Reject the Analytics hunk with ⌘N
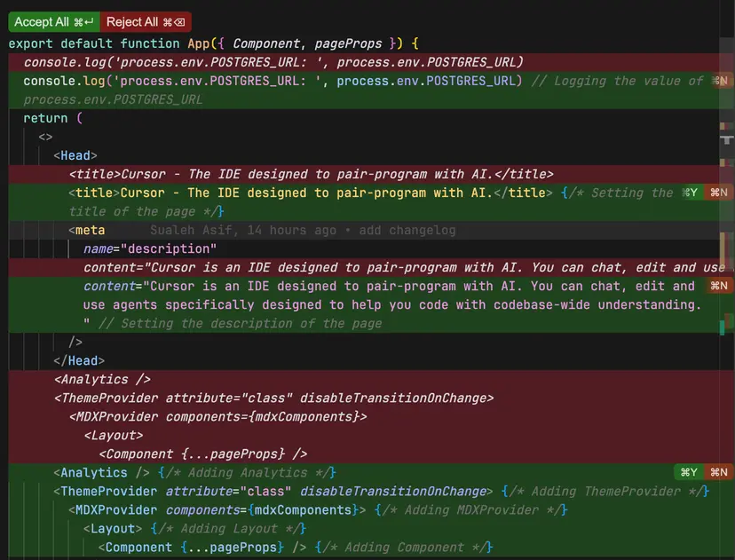The width and height of the screenshot is (735, 560). point(718,472)
